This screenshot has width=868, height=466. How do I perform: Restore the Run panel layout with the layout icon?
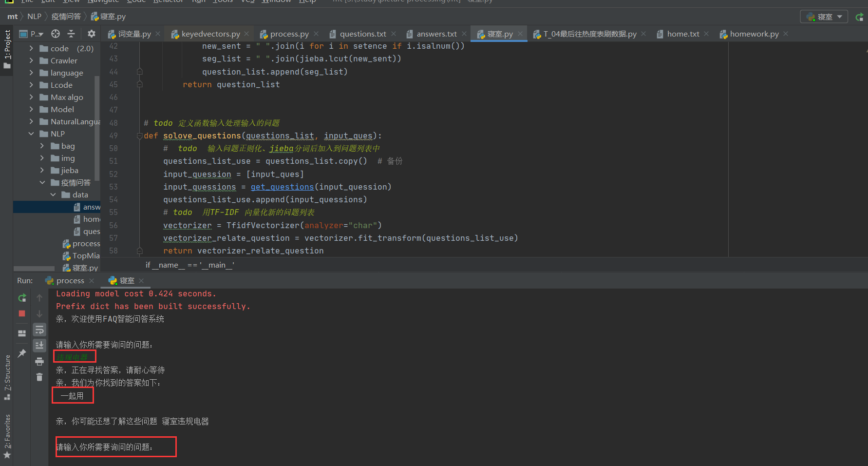(x=22, y=333)
